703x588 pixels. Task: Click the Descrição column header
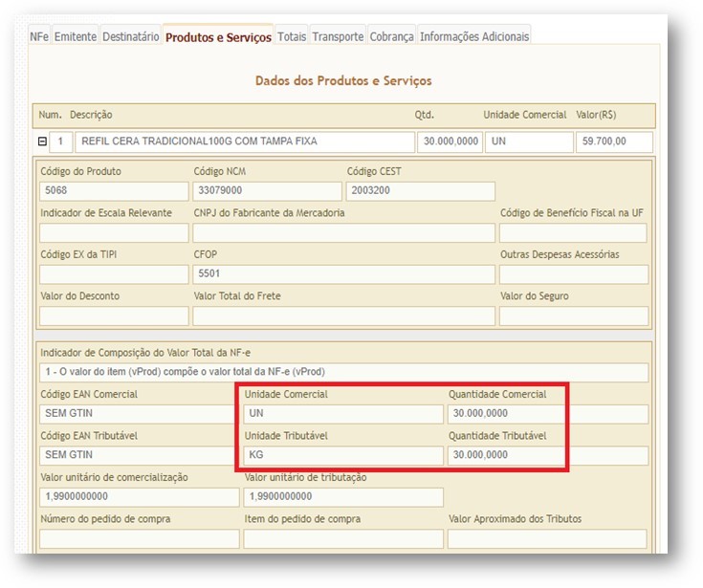pyautogui.click(x=91, y=115)
